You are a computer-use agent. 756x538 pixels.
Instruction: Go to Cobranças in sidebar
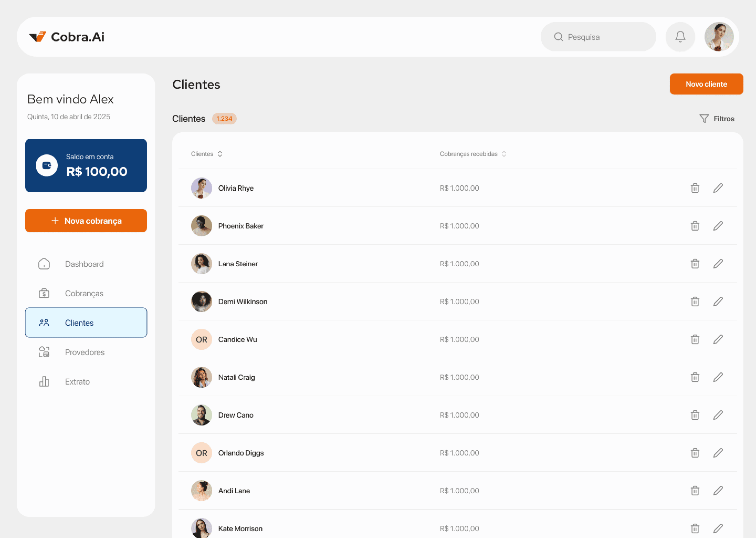point(84,294)
